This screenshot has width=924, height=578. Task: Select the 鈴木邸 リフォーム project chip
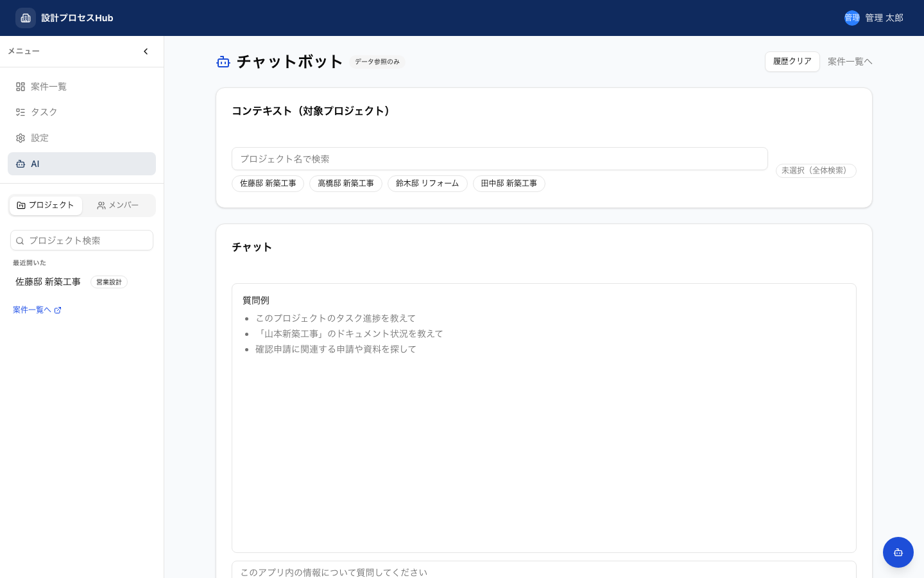click(x=427, y=184)
